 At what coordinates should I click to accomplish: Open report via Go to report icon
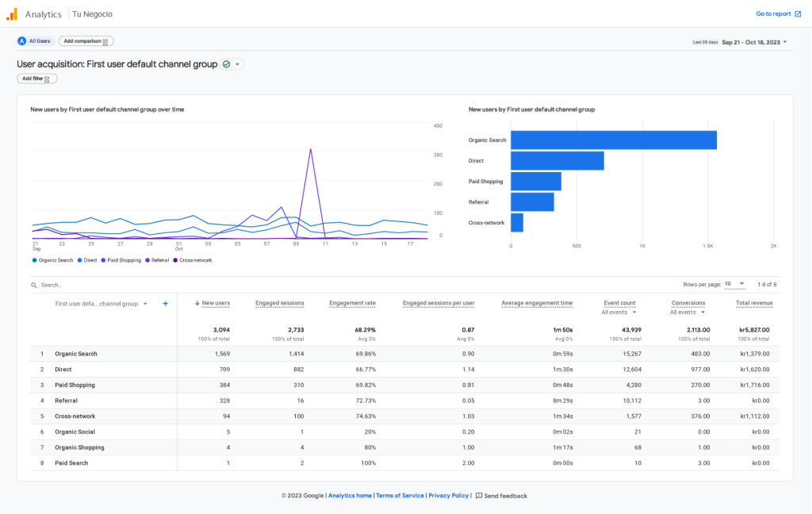coord(798,13)
